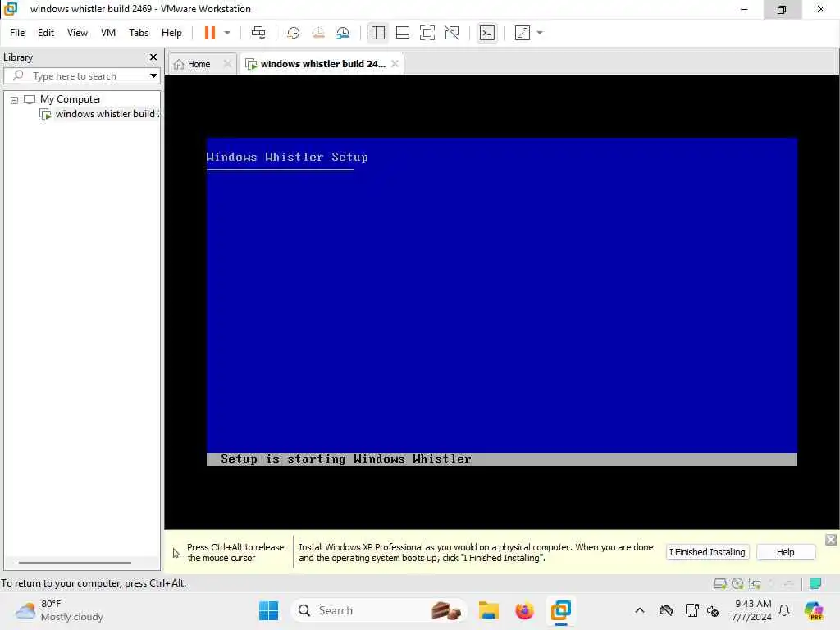Open the library search filter dropdown
The width and height of the screenshot is (840, 630).
pos(153,76)
